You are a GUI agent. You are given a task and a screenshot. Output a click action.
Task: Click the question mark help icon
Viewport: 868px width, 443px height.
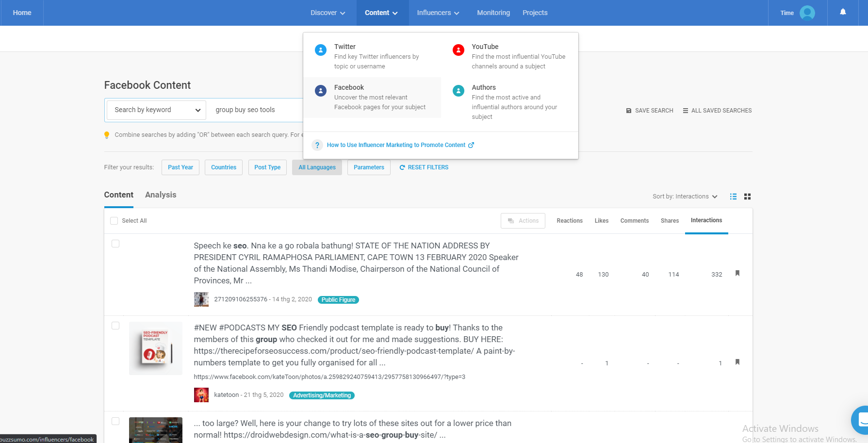tap(317, 145)
